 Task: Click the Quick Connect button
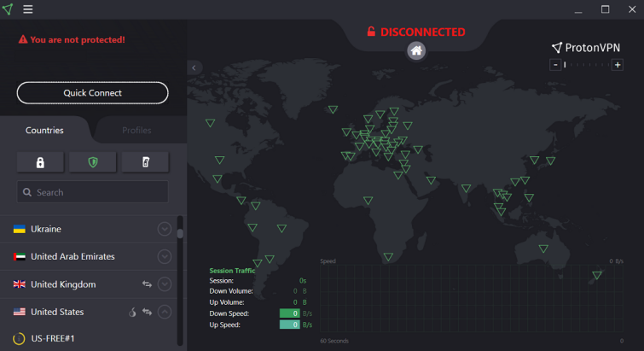92,93
